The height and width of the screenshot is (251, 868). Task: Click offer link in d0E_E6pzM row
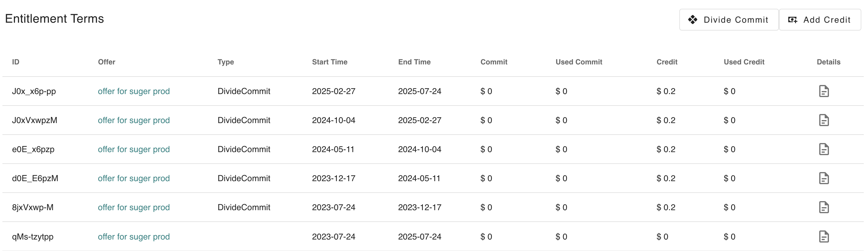[134, 178]
